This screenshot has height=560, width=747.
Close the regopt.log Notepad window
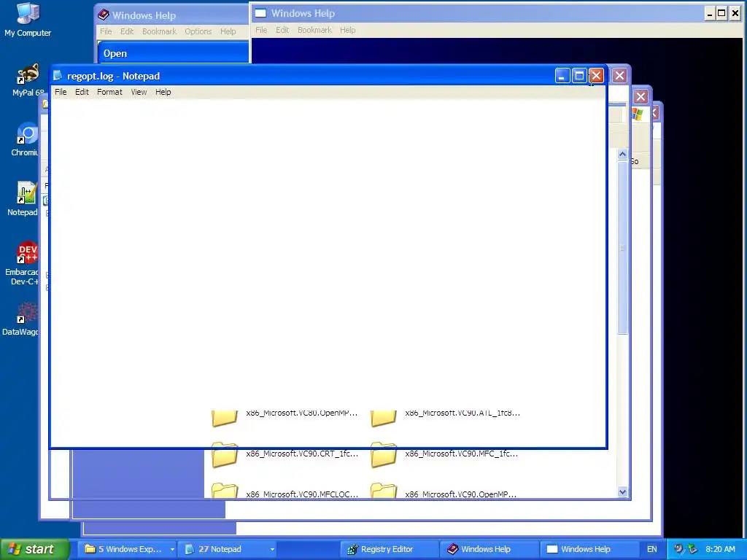tap(596, 76)
